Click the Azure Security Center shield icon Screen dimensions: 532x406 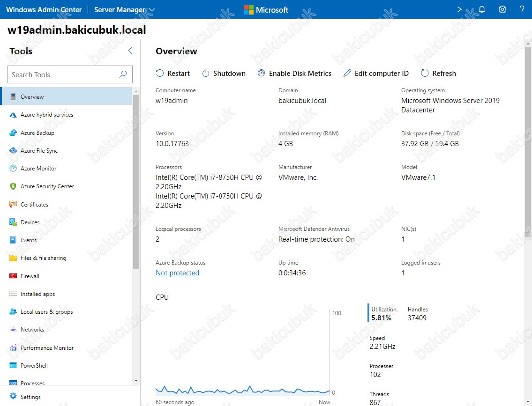tap(13, 186)
